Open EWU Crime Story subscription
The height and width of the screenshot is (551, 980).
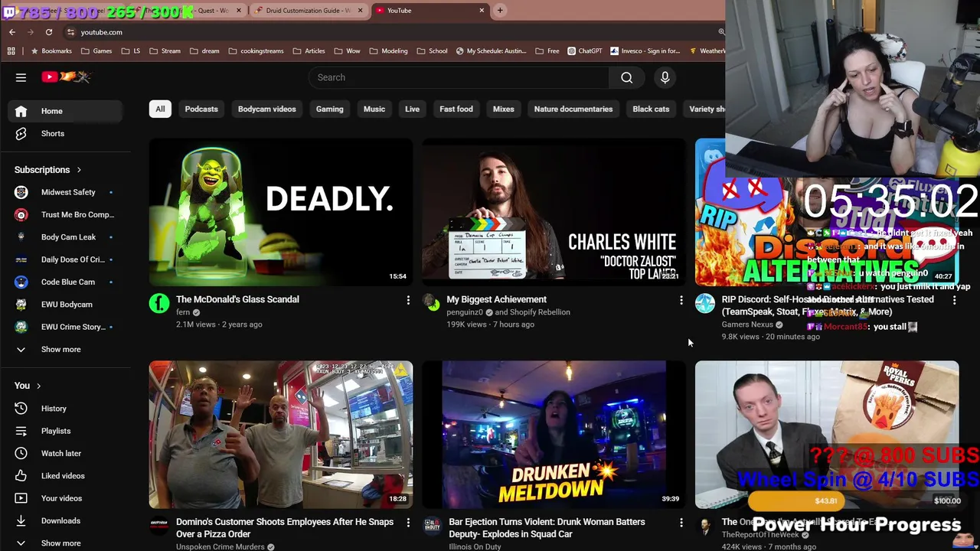pyautogui.click(x=65, y=327)
